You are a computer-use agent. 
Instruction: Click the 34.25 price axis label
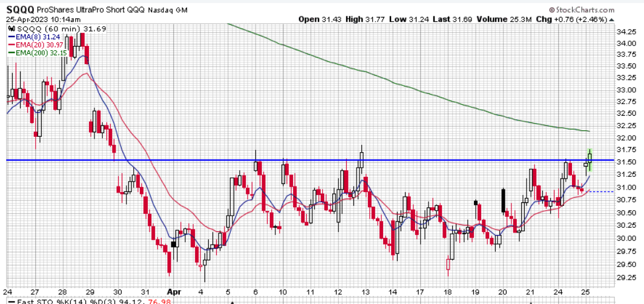(x=625, y=32)
